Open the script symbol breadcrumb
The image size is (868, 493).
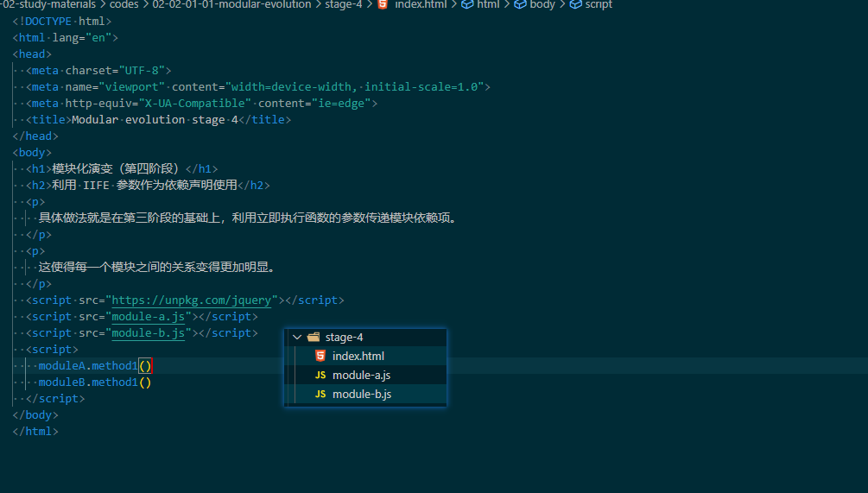pos(599,4)
